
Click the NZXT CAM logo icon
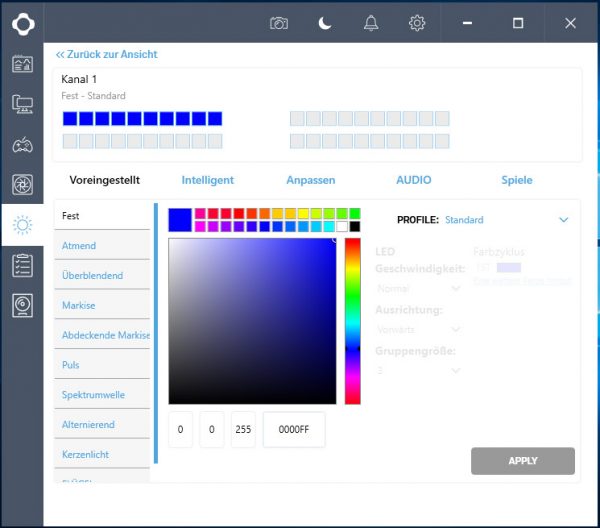point(23,24)
